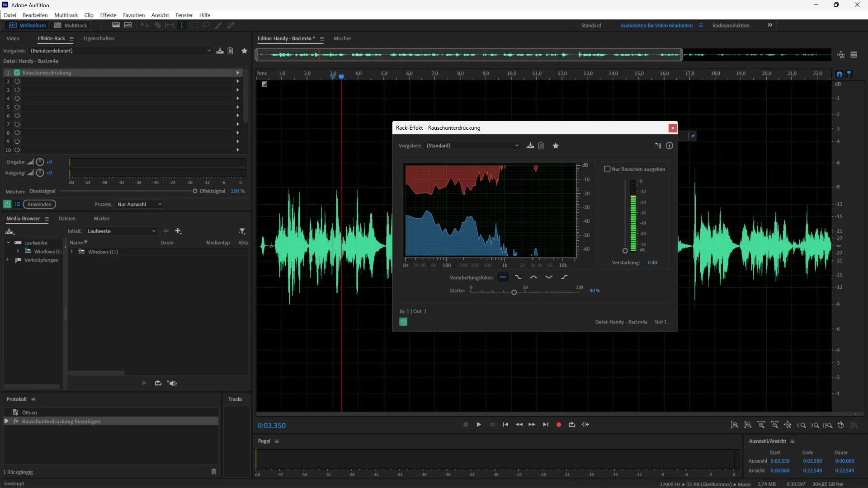Open Vorgaben (Standard) dropdown in dialog
Image resolution: width=868 pixels, height=488 pixels.
(473, 145)
